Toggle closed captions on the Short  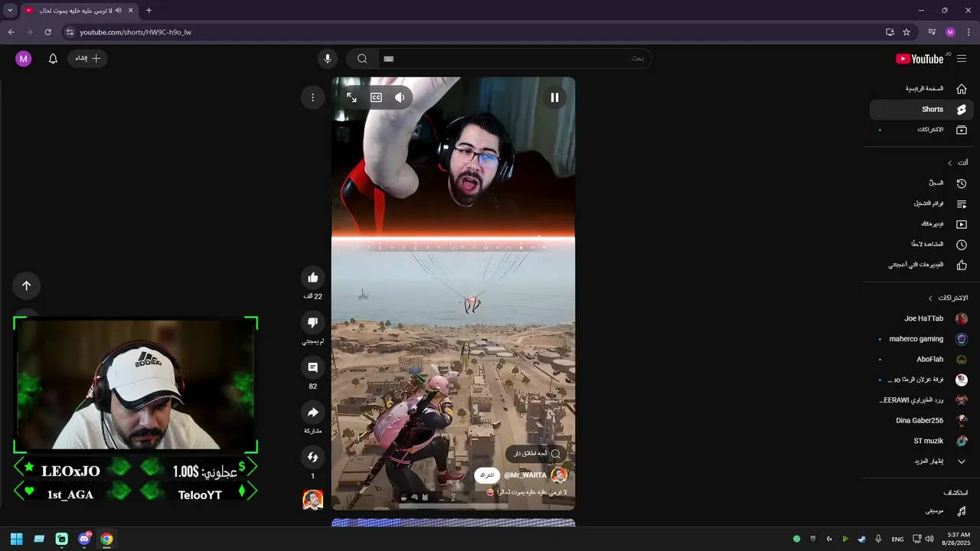click(376, 97)
